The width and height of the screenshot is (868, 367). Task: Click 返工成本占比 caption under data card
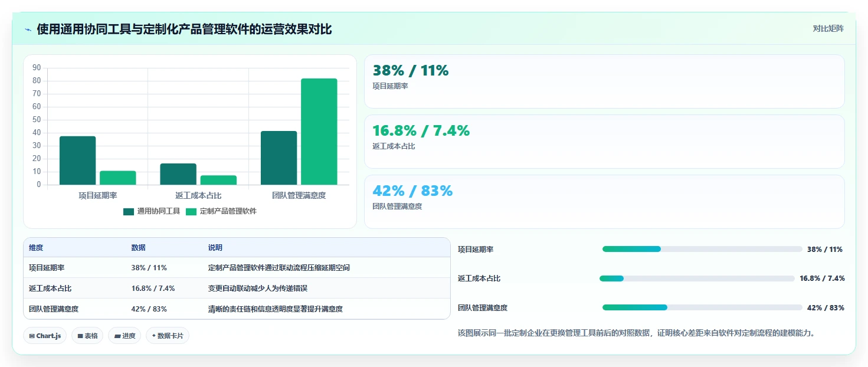coord(394,146)
